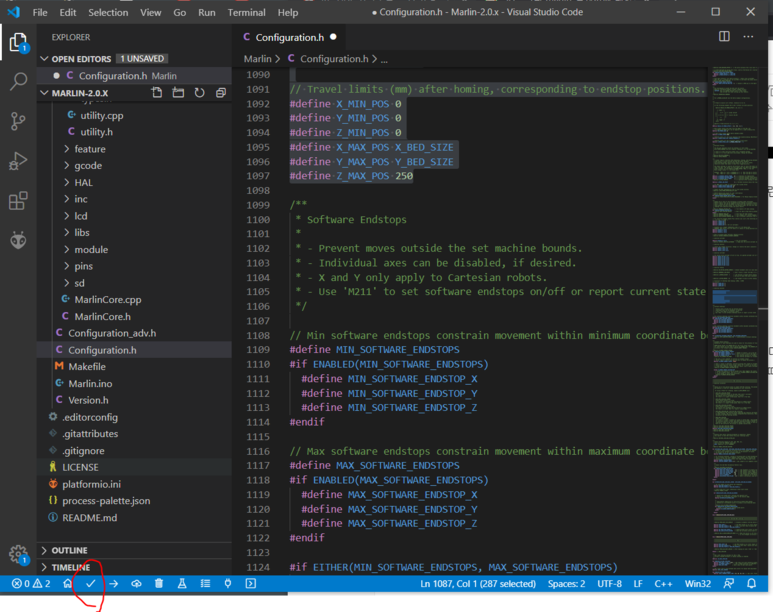
Task: Click PlatformIO Run Task list icon
Action: point(205,584)
